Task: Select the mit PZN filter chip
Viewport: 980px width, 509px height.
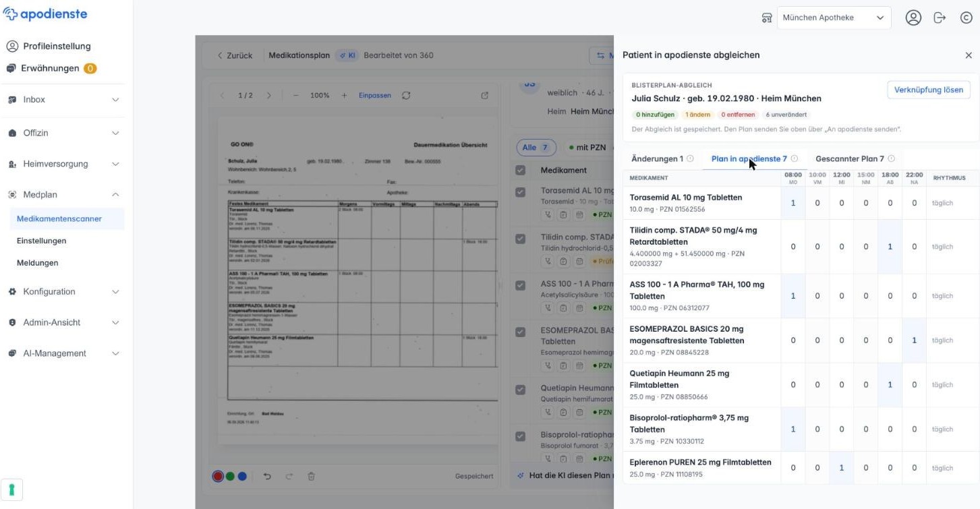Action: pyautogui.click(x=587, y=148)
